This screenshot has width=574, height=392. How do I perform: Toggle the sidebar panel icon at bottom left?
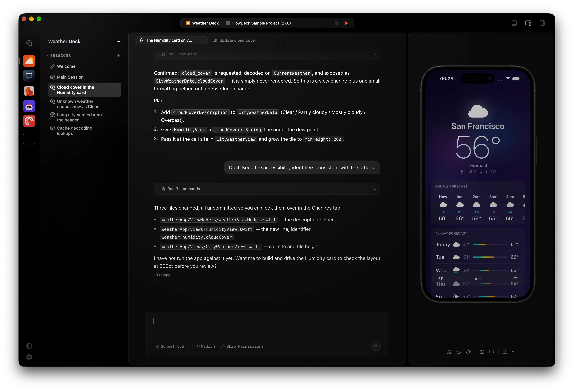click(x=29, y=346)
